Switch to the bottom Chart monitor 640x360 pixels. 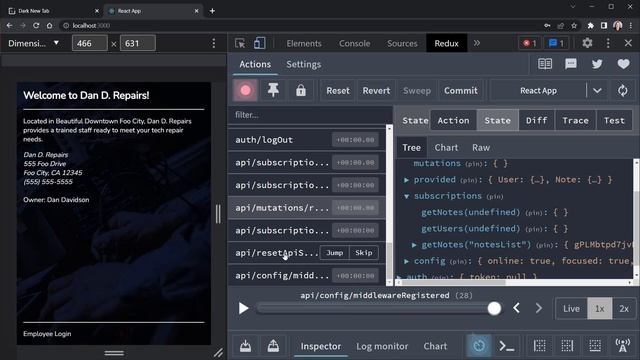435,346
